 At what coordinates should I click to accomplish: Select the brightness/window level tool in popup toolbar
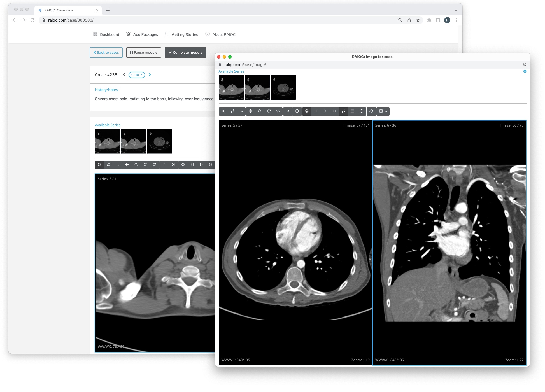223,111
